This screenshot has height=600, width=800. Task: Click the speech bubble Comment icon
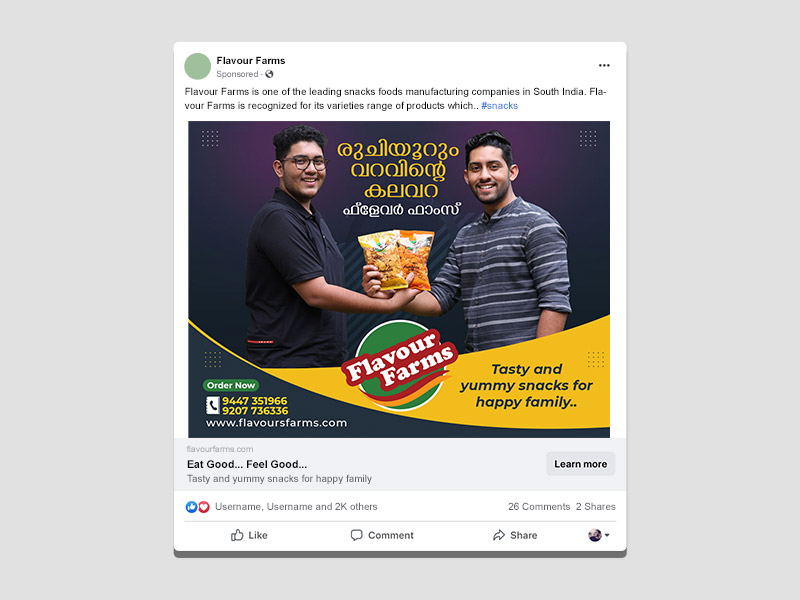(357, 535)
